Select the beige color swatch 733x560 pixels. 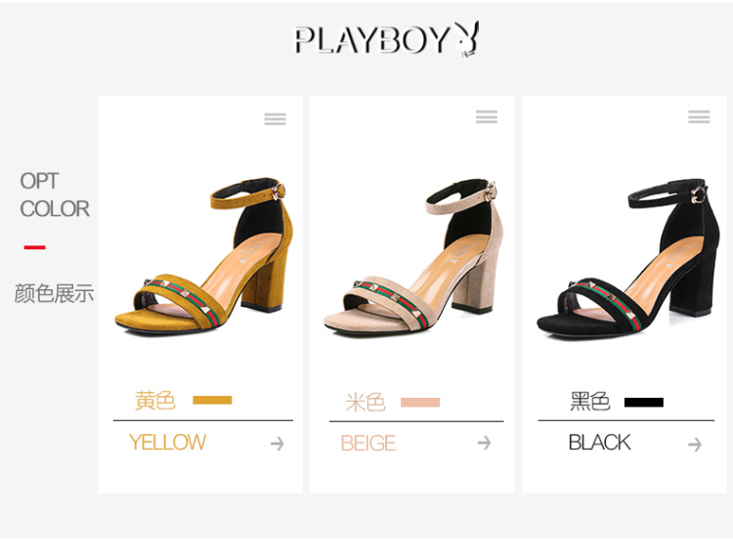tap(420, 403)
